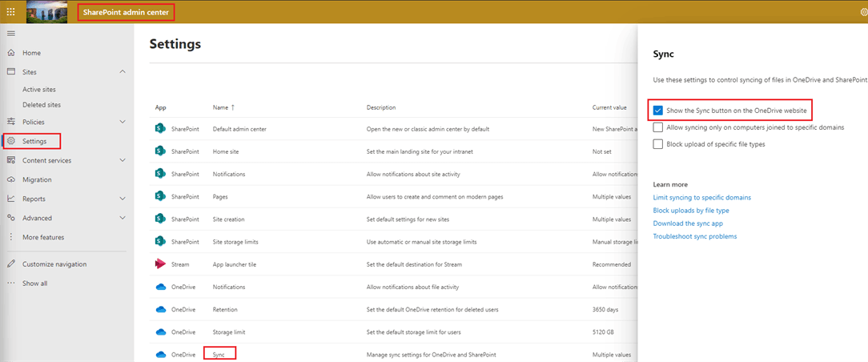The image size is (868, 362).
Task: Open settings gear in top bar
Action: pyautogui.click(x=862, y=12)
